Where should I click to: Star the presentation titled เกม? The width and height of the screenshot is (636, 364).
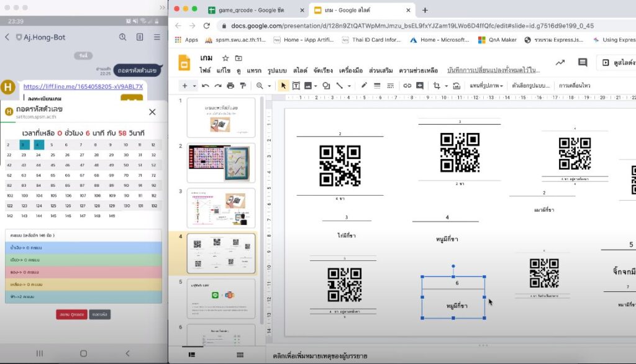pos(225,58)
